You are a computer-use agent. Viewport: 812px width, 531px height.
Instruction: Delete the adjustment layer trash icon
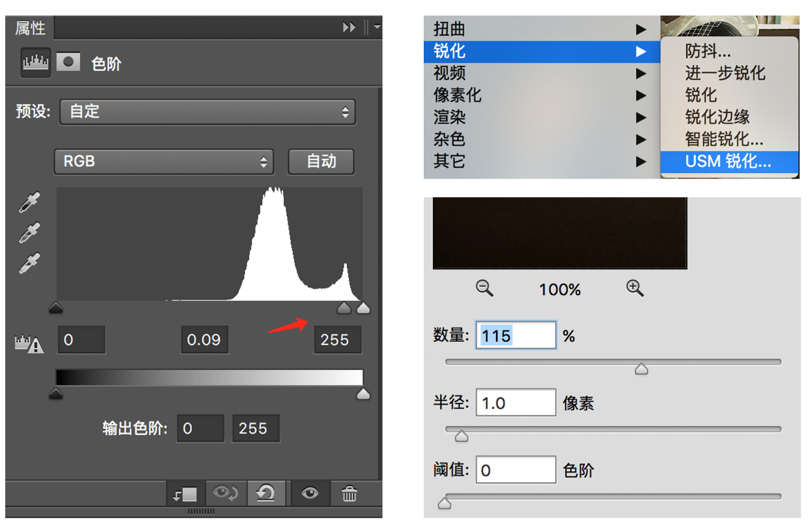(x=350, y=494)
